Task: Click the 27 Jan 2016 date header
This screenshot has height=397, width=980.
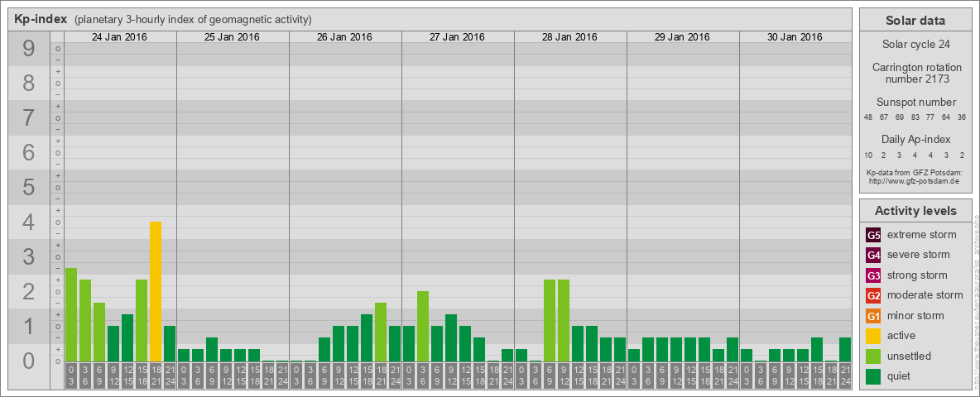Action: (x=457, y=37)
